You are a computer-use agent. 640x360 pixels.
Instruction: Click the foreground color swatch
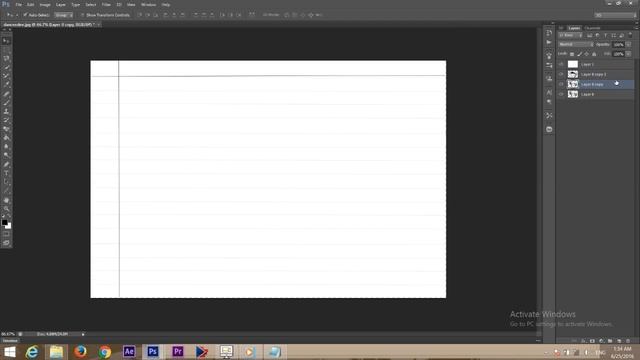(x=4, y=222)
